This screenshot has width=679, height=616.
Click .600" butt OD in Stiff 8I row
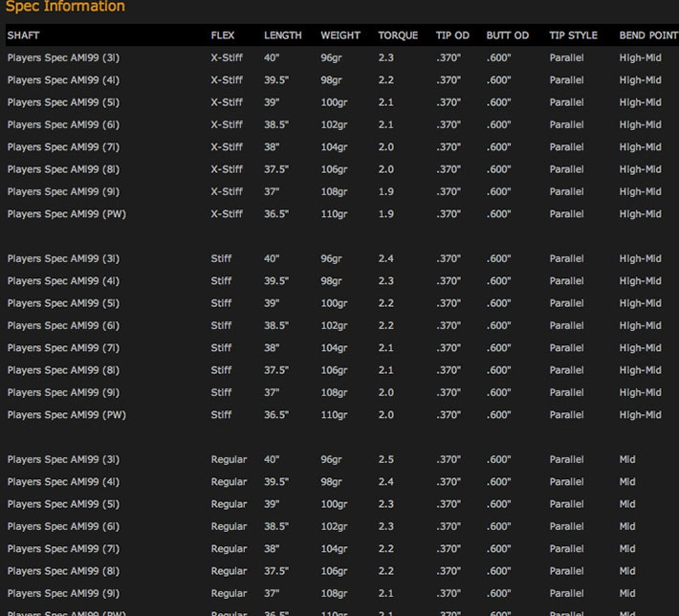[x=498, y=370]
